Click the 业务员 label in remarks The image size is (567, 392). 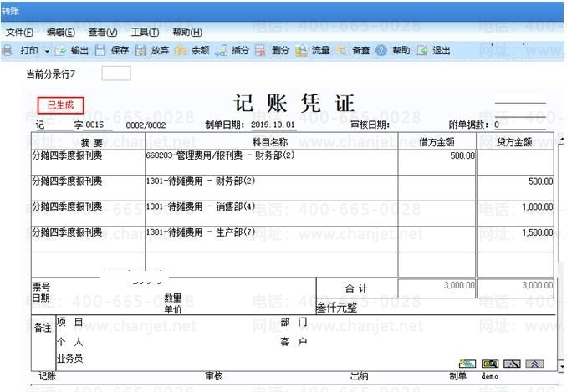[x=69, y=359]
